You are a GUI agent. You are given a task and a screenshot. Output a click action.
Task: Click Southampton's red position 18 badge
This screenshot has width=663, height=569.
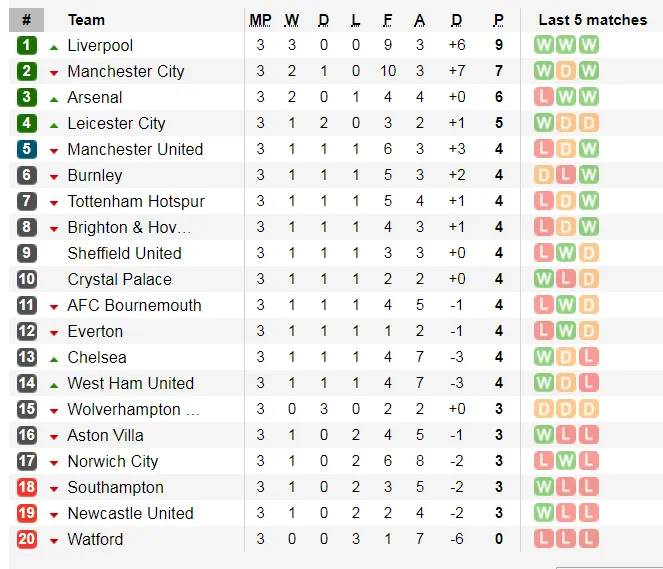[27, 487]
